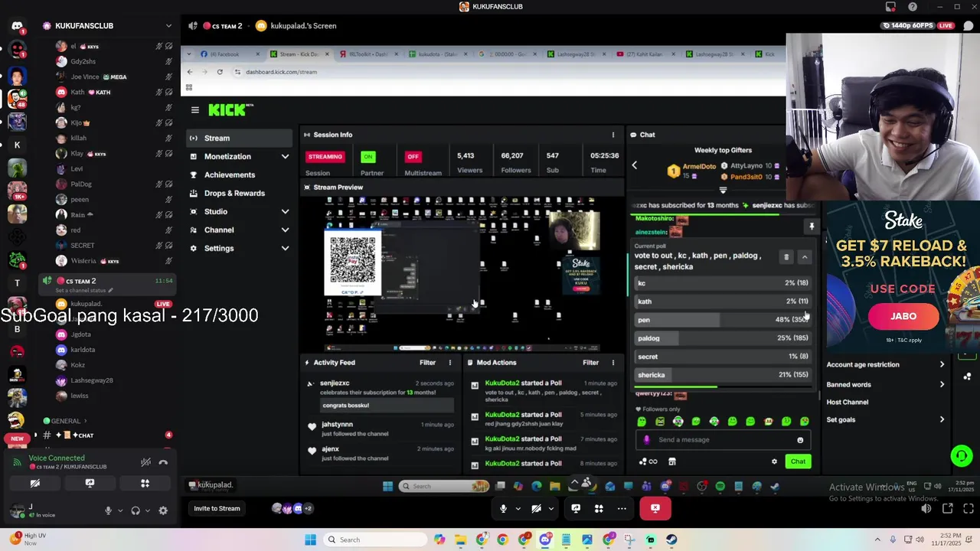The image size is (980, 551).
Task: Open Kick chat shop icon
Action: (x=672, y=461)
